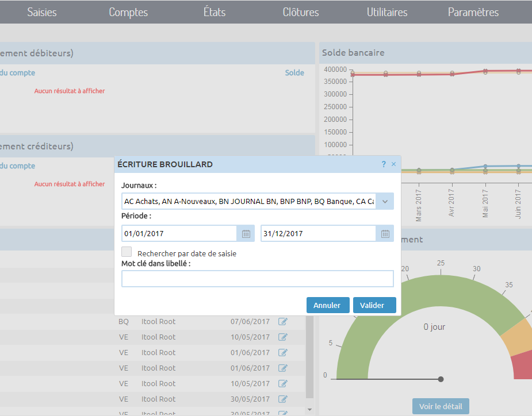The width and height of the screenshot is (532, 416).
Task: Click the Valider button
Action: [374, 305]
